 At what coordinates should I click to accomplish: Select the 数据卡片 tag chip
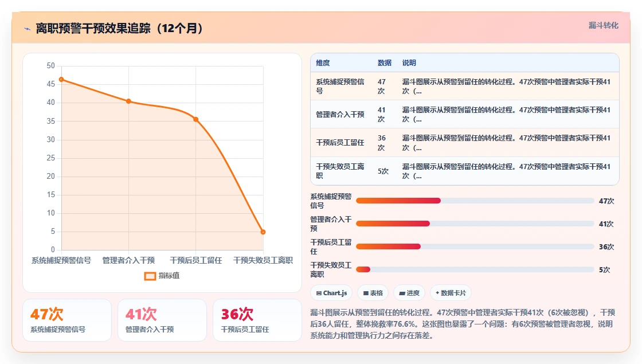(x=451, y=293)
